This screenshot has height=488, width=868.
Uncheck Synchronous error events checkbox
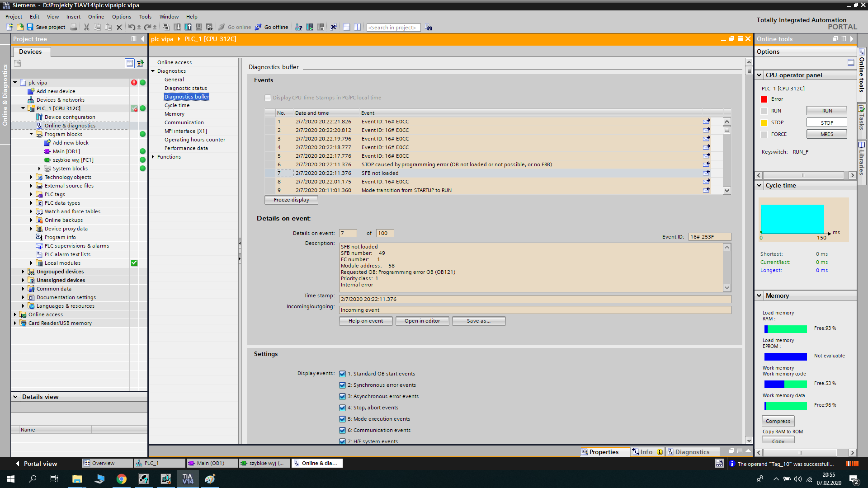click(342, 385)
